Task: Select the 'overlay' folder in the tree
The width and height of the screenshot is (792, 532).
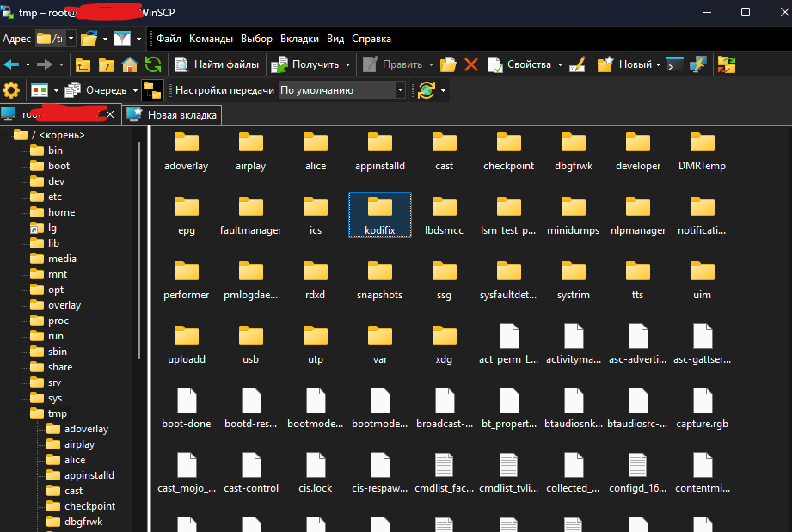Action: pyautogui.click(x=64, y=305)
